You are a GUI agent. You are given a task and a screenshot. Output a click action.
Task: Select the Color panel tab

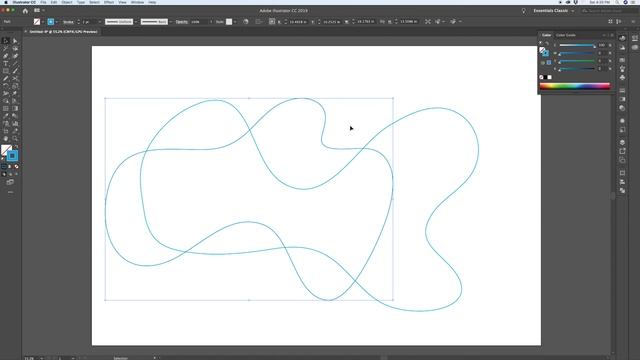(x=547, y=35)
